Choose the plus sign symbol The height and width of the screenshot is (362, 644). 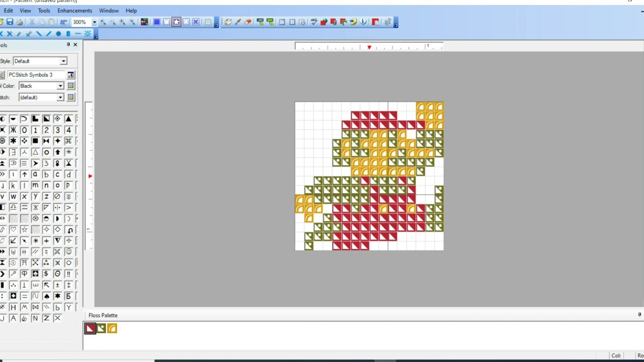click(x=46, y=240)
